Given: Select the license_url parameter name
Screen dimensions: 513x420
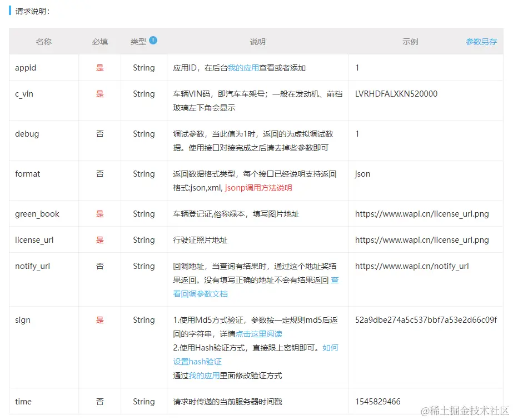Looking at the screenshot, I should pyautogui.click(x=34, y=240).
